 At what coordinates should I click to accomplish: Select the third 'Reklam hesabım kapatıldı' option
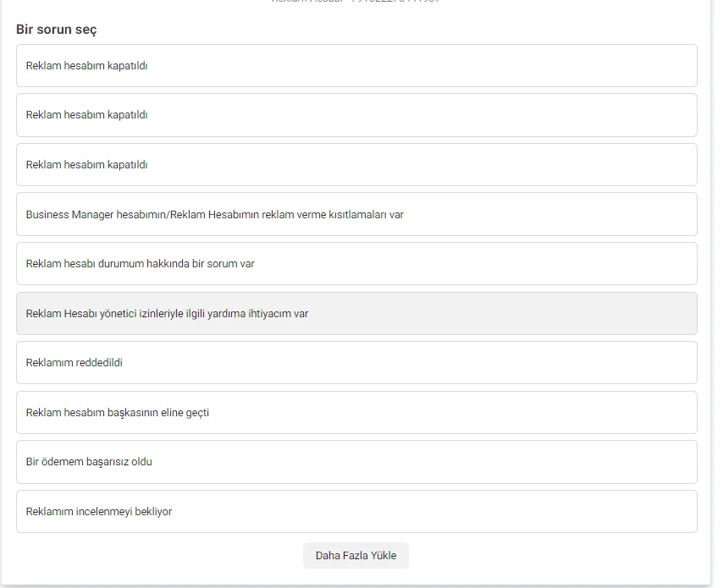click(x=356, y=165)
